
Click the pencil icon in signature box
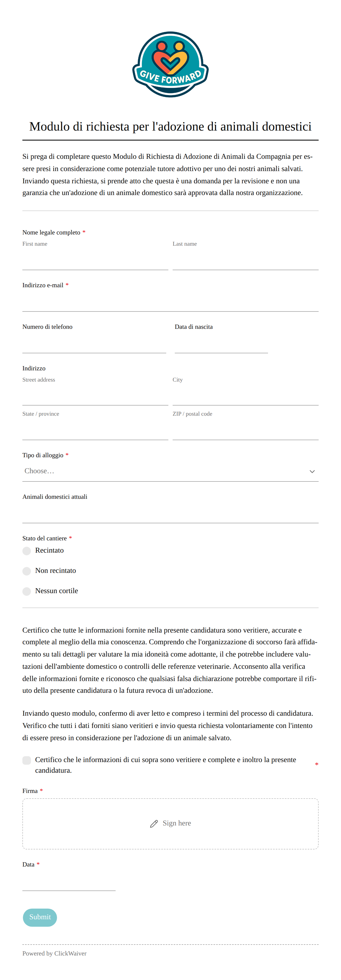click(154, 824)
